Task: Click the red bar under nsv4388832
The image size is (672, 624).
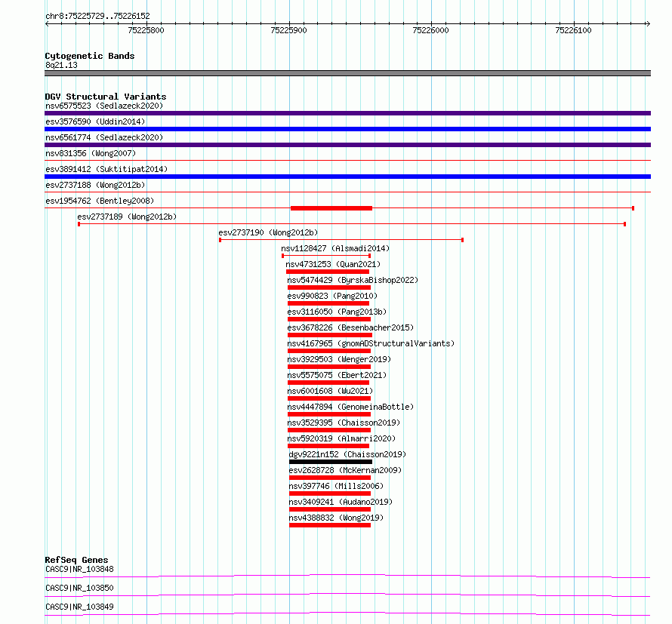Action: (x=330, y=525)
